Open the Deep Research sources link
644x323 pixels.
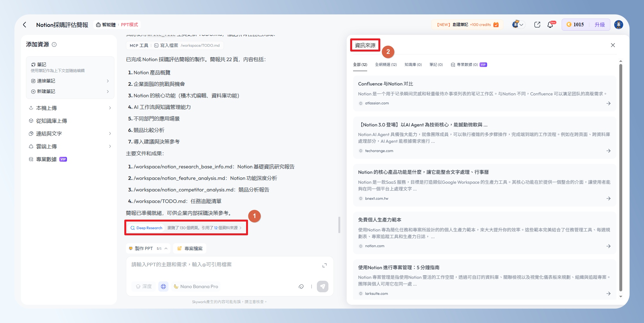[186, 228]
